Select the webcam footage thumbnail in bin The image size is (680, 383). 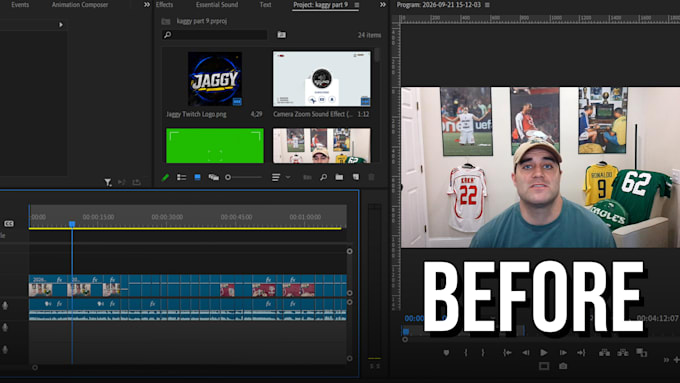coord(322,145)
